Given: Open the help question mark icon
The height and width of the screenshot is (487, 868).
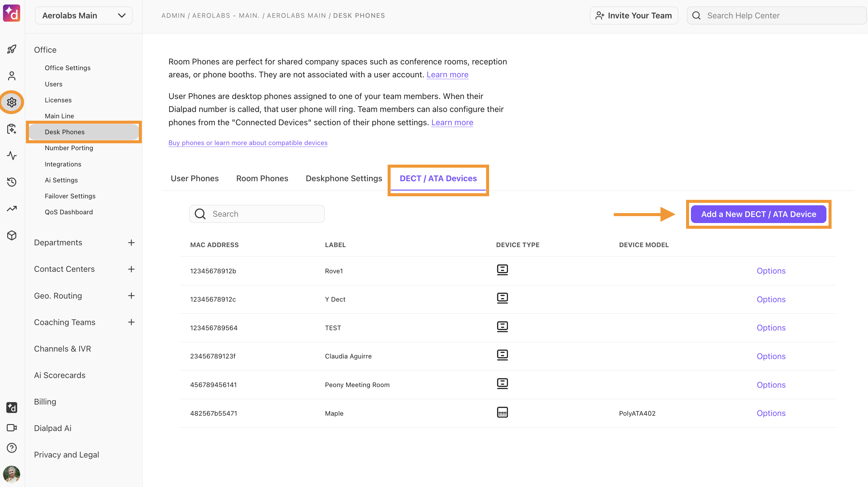Looking at the screenshot, I should pos(12,448).
